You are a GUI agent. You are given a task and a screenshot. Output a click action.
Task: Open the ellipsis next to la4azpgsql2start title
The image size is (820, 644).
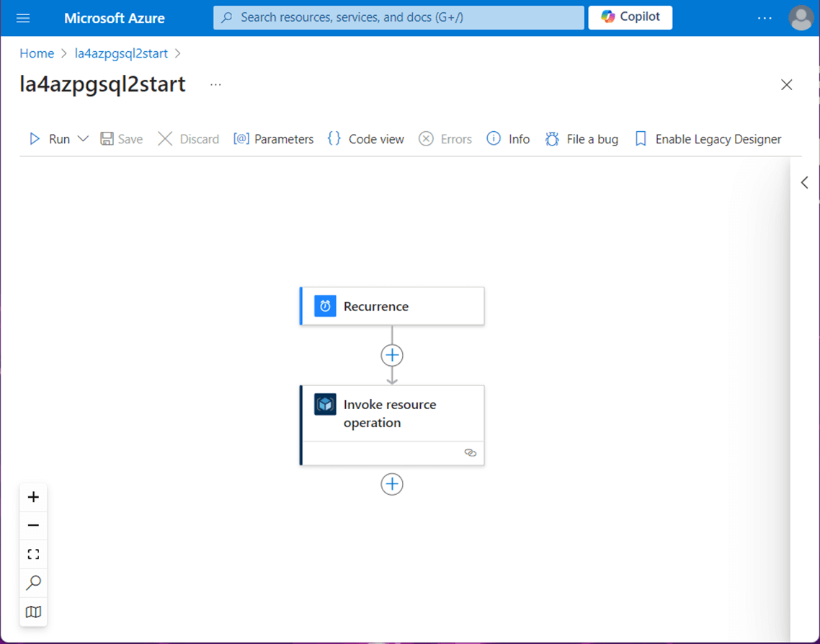click(215, 85)
